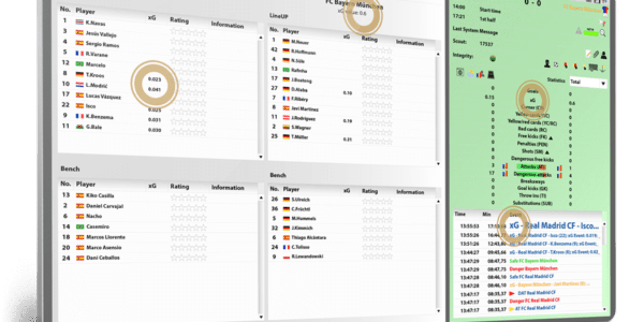Click the team jersey icon beside FC Bayern München
The image size is (644, 322).
605,10
